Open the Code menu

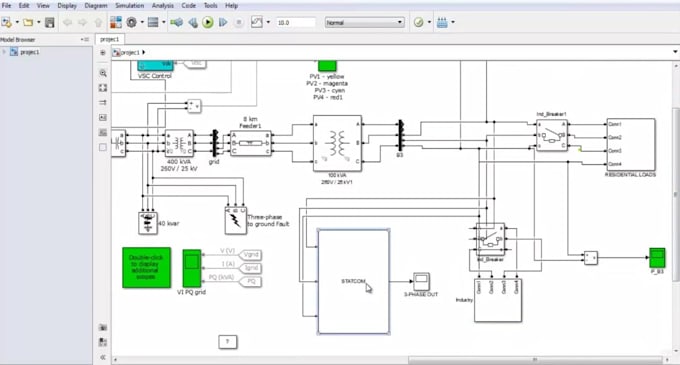pos(189,6)
